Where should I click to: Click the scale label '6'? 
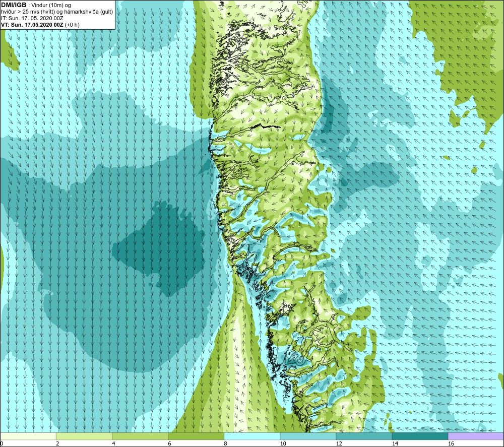[x=169, y=443]
